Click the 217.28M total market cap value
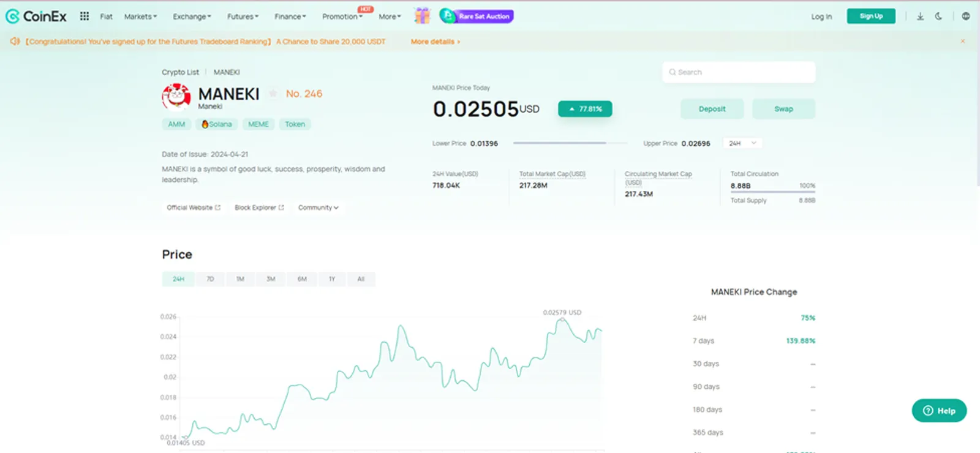The height and width of the screenshot is (453, 980). pyautogui.click(x=533, y=185)
